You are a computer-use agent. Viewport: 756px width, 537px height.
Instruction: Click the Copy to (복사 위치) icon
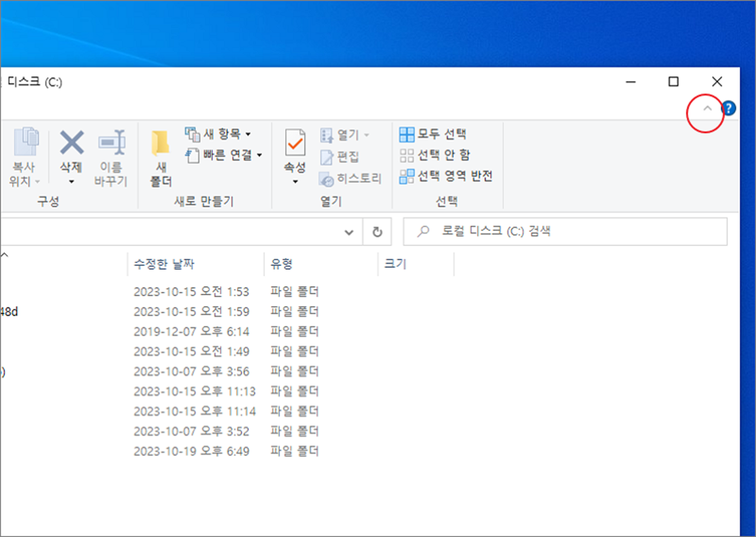(25, 143)
